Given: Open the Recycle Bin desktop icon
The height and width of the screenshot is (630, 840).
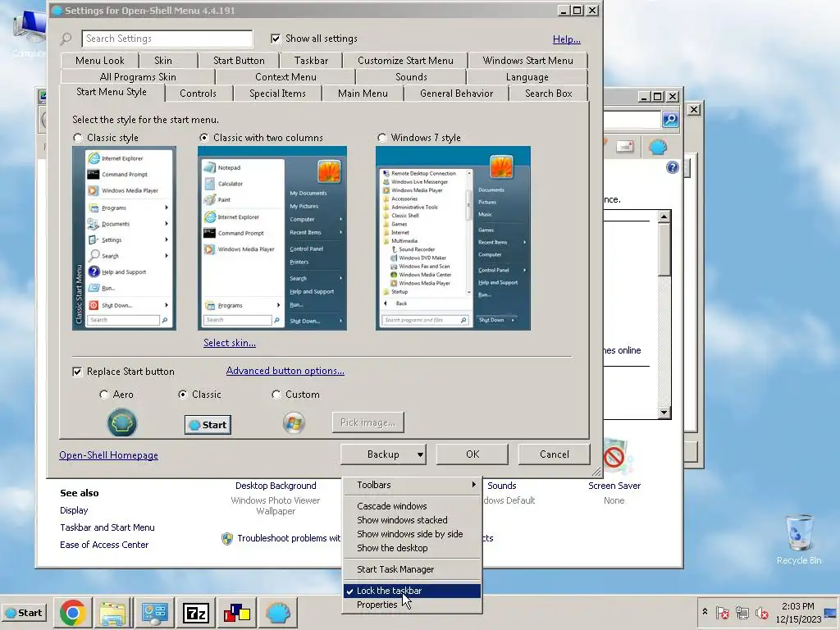Looking at the screenshot, I should tap(799, 540).
